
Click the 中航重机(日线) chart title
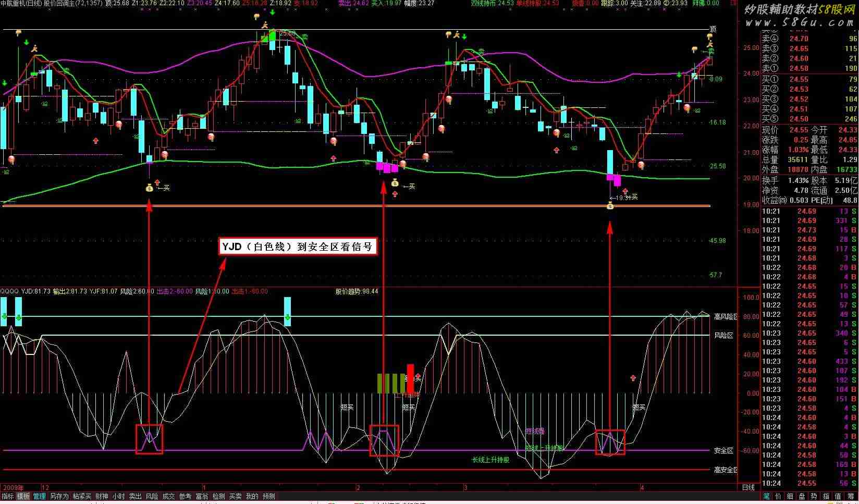point(21,3)
